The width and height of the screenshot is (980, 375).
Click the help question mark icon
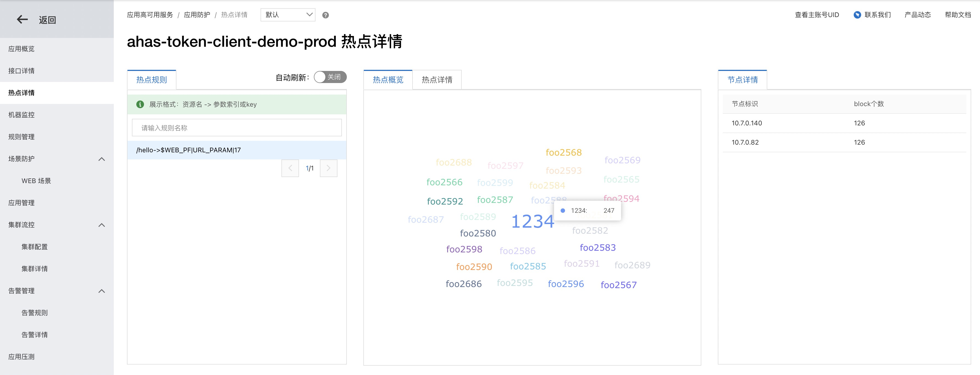pos(325,15)
